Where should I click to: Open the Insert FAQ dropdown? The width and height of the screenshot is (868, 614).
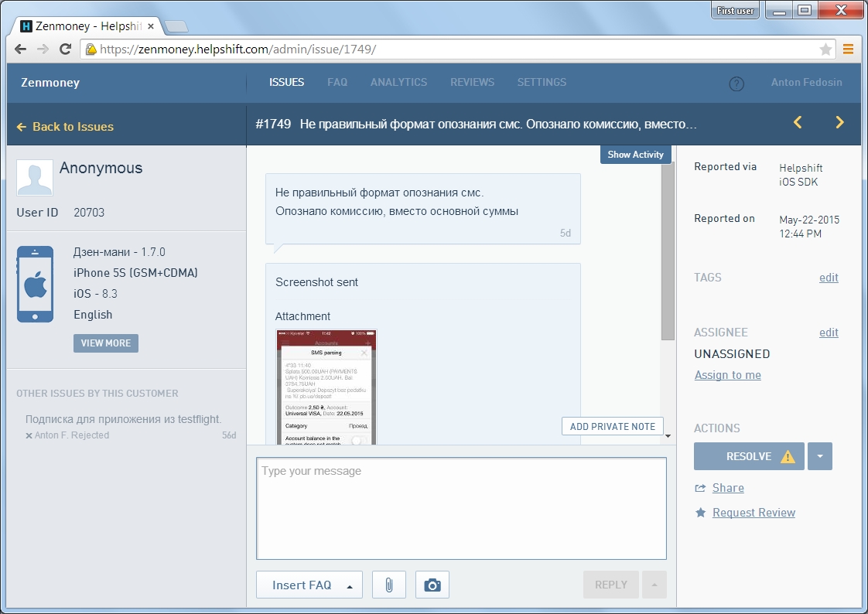click(309, 585)
